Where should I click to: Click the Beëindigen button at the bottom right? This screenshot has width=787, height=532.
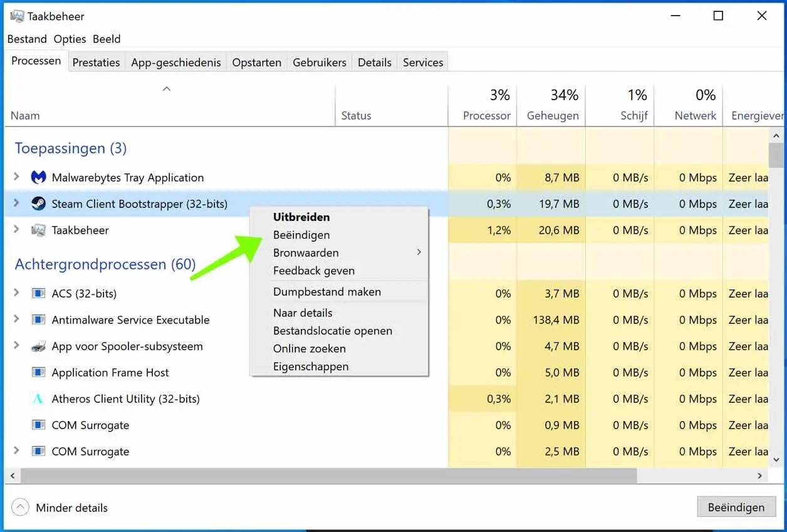pyautogui.click(x=736, y=508)
